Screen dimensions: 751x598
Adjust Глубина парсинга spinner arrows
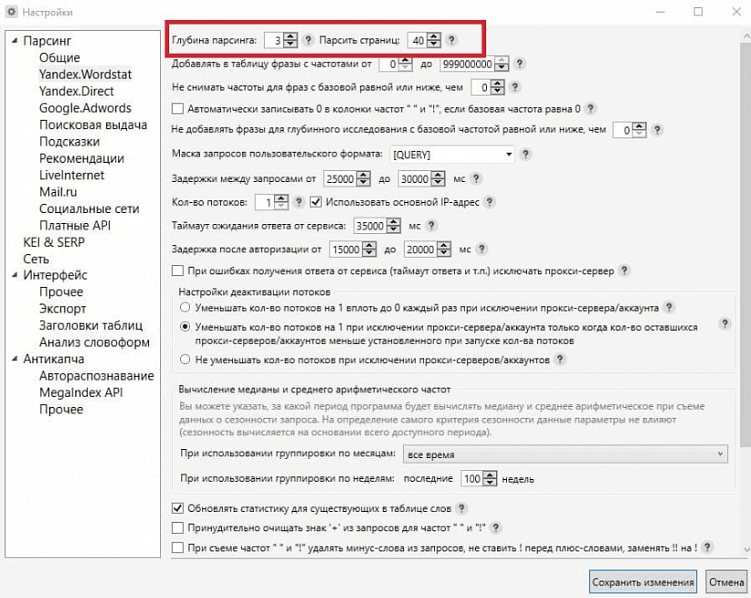pyautogui.click(x=291, y=40)
